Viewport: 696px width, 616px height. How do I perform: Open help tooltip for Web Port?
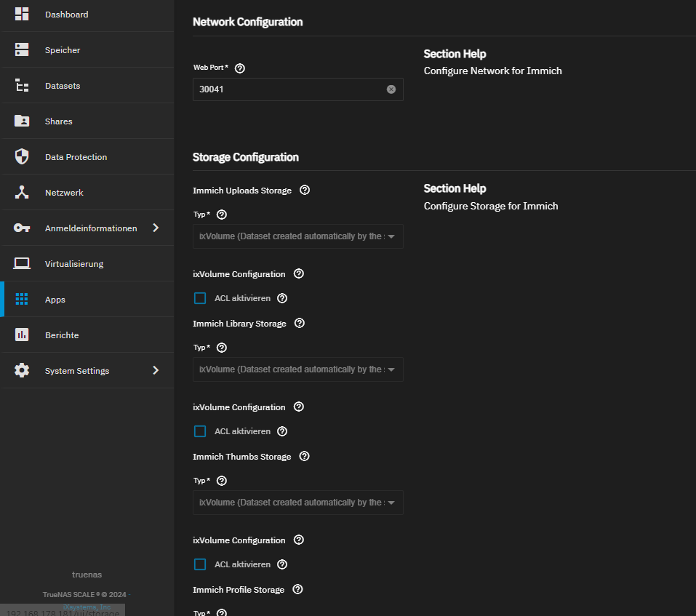click(x=240, y=68)
